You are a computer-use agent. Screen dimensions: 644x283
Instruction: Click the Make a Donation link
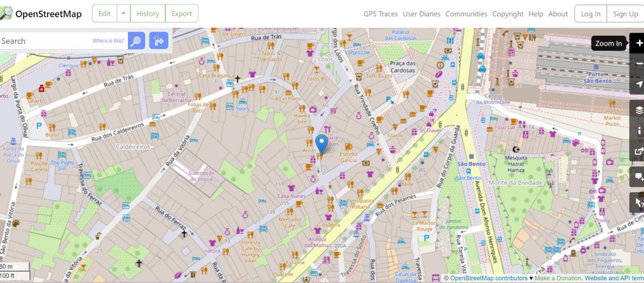tap(558, 278)
